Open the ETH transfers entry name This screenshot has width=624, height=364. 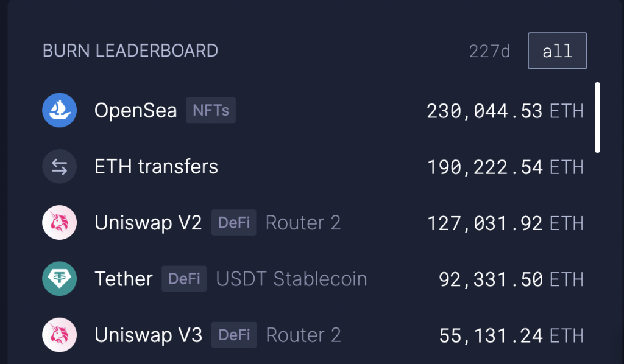pos(157,167)
